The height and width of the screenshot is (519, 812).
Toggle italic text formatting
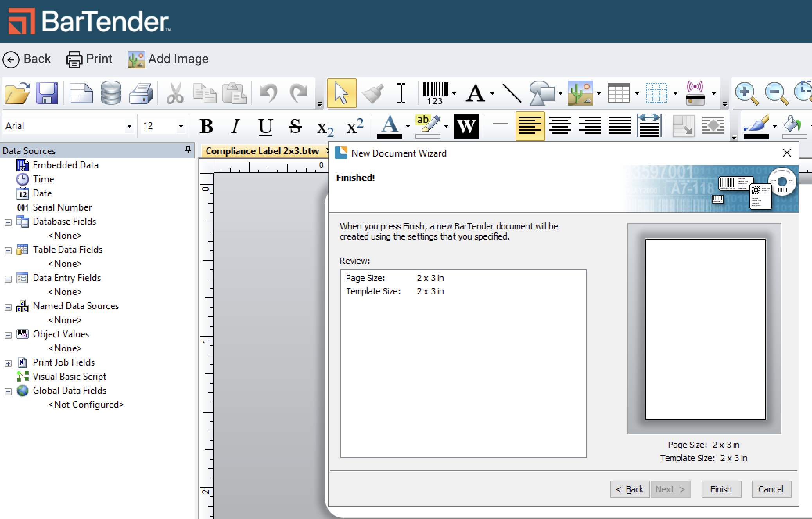point(235,126)
